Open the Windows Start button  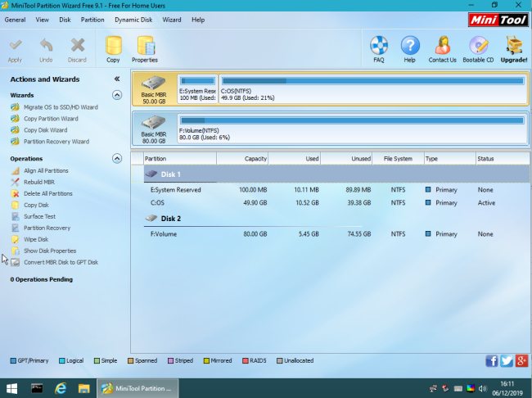pyautogui.click(x=12, y=388)
